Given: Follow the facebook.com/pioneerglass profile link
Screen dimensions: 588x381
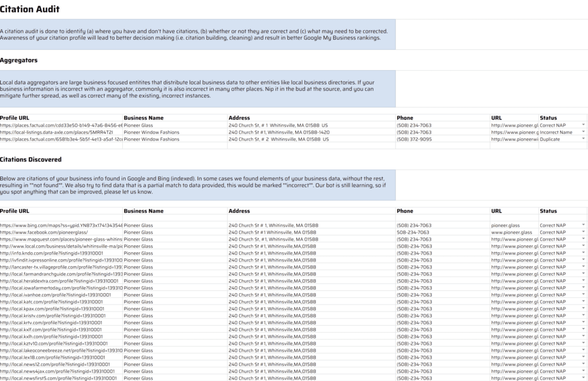Looking at the screenshot, I should (44, 232).
